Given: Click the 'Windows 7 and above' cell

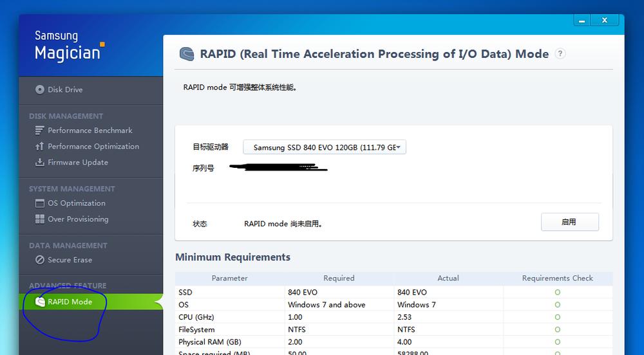Looking at the screenshot, I should [327, 305].
